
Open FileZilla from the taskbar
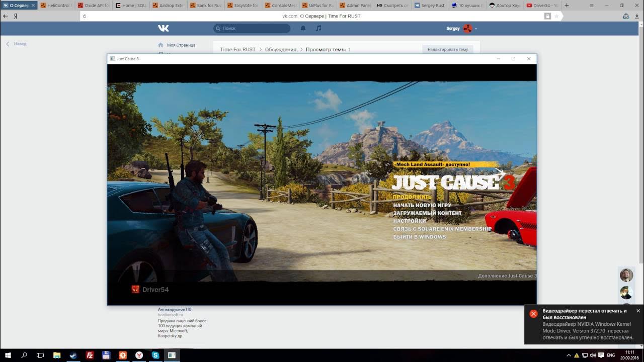coord(90,355)
